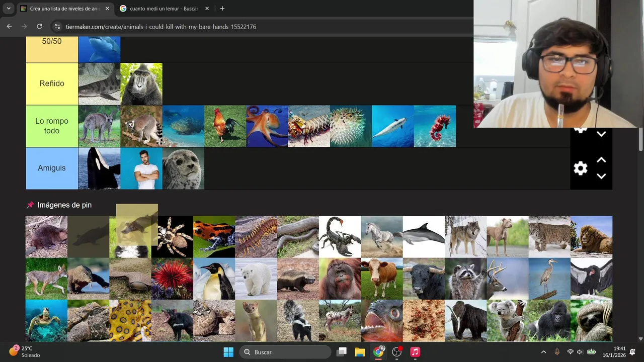Move Lo rompo todo tier down

click(x=601, y=134)
